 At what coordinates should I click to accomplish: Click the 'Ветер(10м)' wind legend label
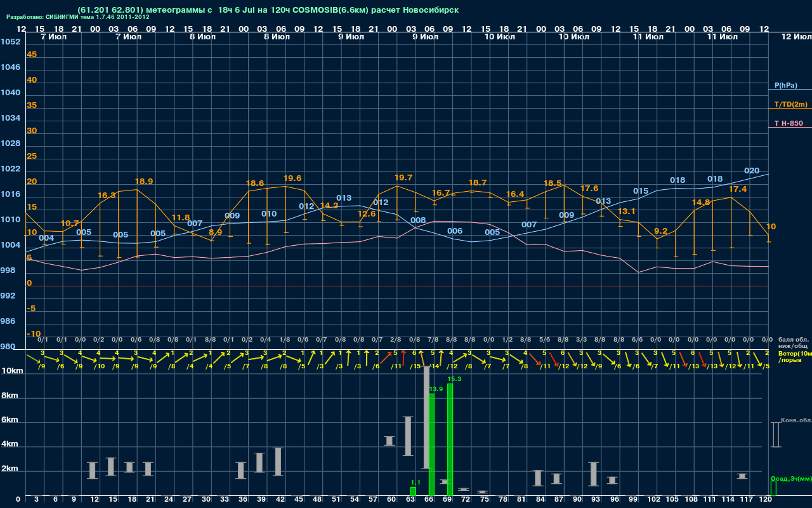794,353
